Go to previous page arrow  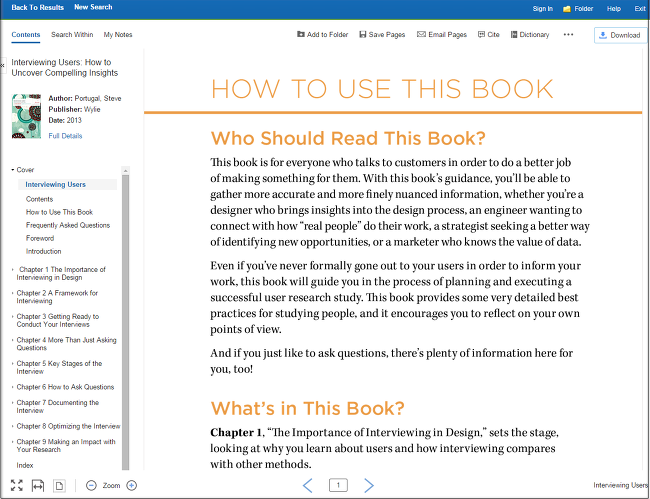click(x=308, y=485)
